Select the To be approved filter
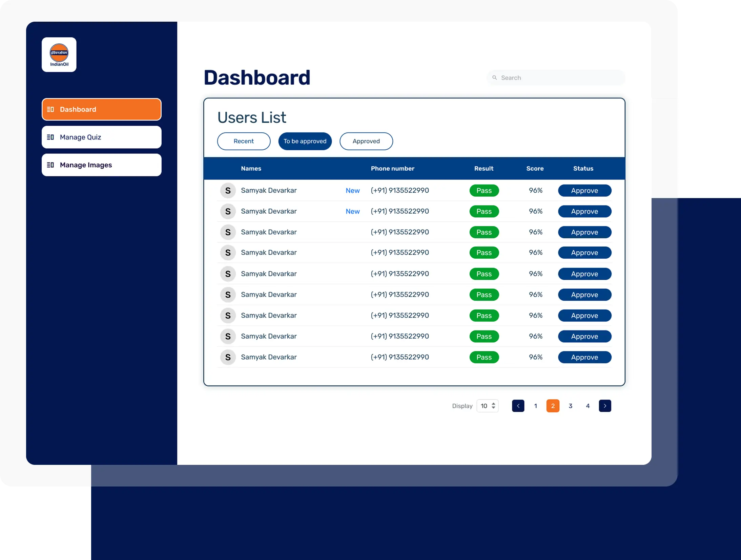Screen dimensions: 741x560 tap(305, 141)
